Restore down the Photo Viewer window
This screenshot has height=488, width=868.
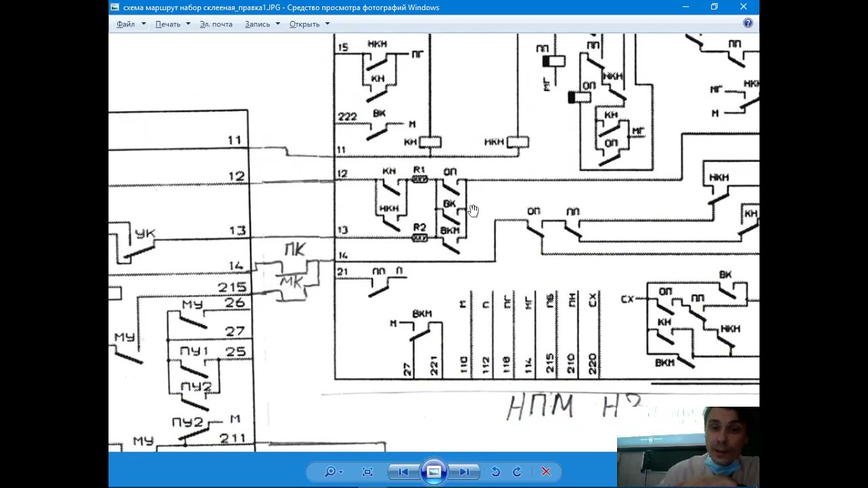click(x=714, y=7)
